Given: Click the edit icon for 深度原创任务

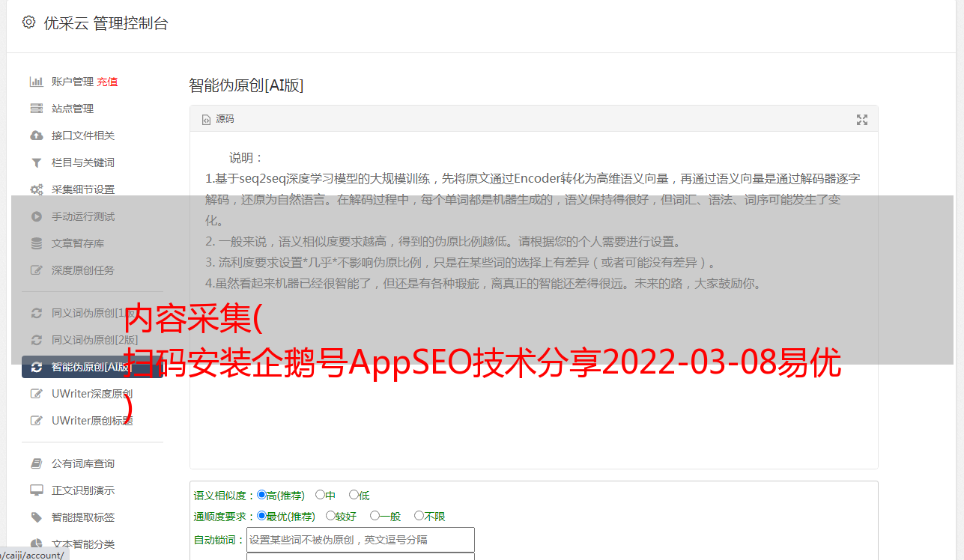Looking at the screenshot, I should click(x=36, y=270).
